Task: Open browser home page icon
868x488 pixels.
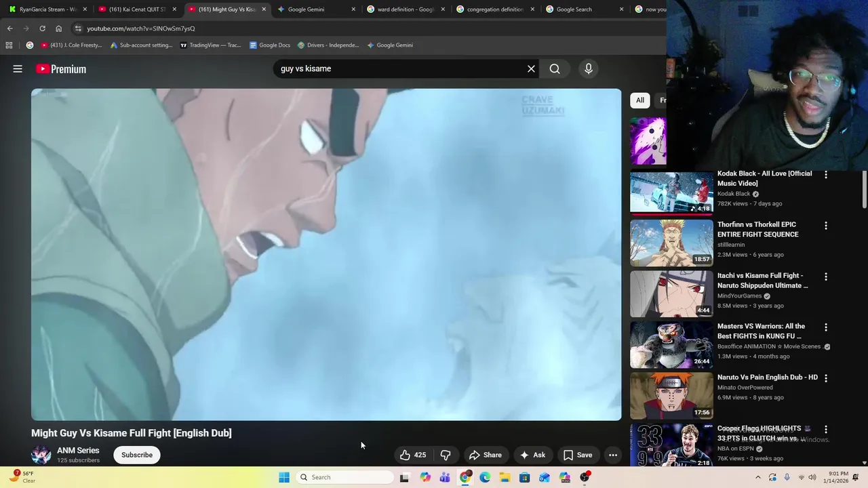Action: coord(58,28)
